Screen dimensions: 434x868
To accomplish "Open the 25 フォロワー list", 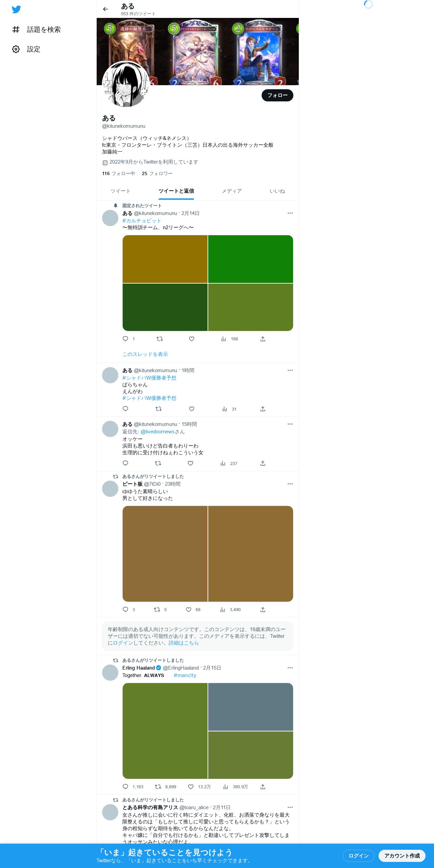I will 157,173.
